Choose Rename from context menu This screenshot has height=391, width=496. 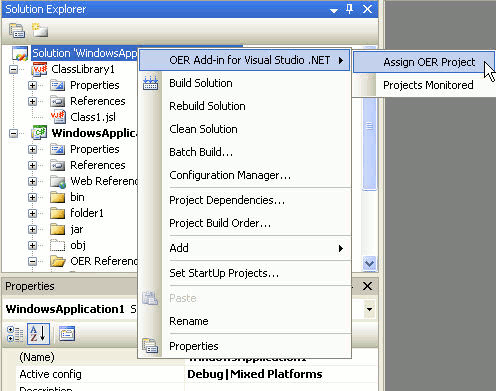coord(244,321)
